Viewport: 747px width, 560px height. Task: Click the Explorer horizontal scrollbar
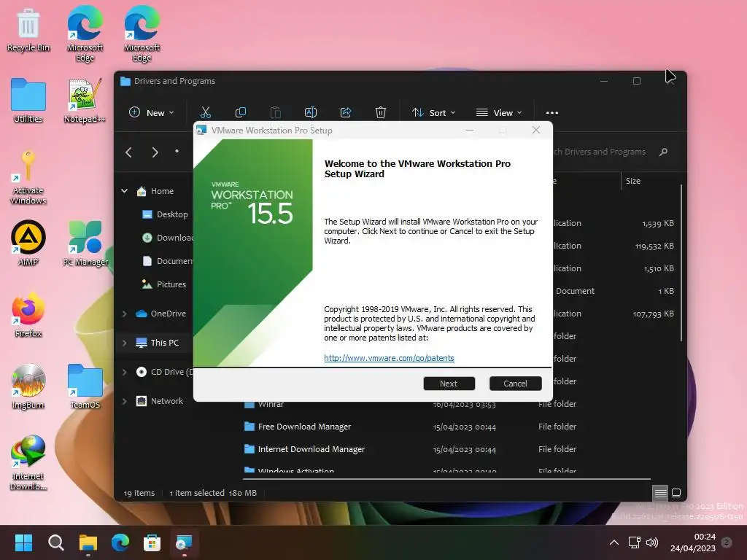(446, 478)
